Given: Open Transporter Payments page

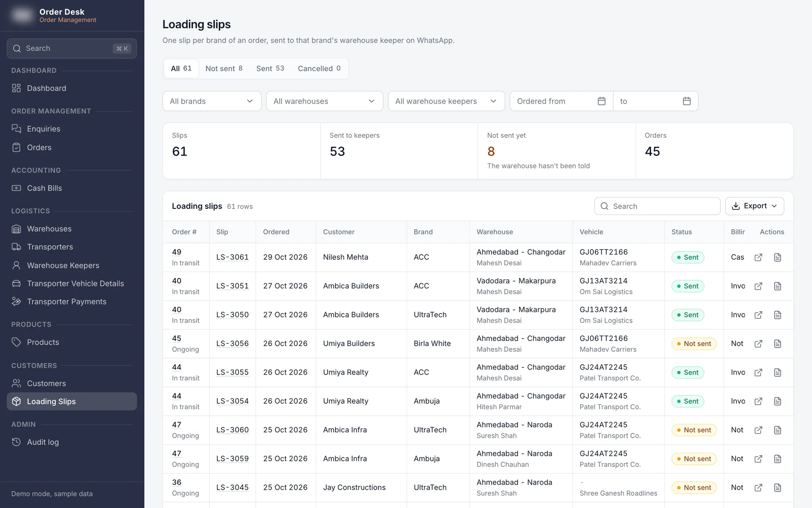Looking at the screenshot, I should (x=72, y=302).
